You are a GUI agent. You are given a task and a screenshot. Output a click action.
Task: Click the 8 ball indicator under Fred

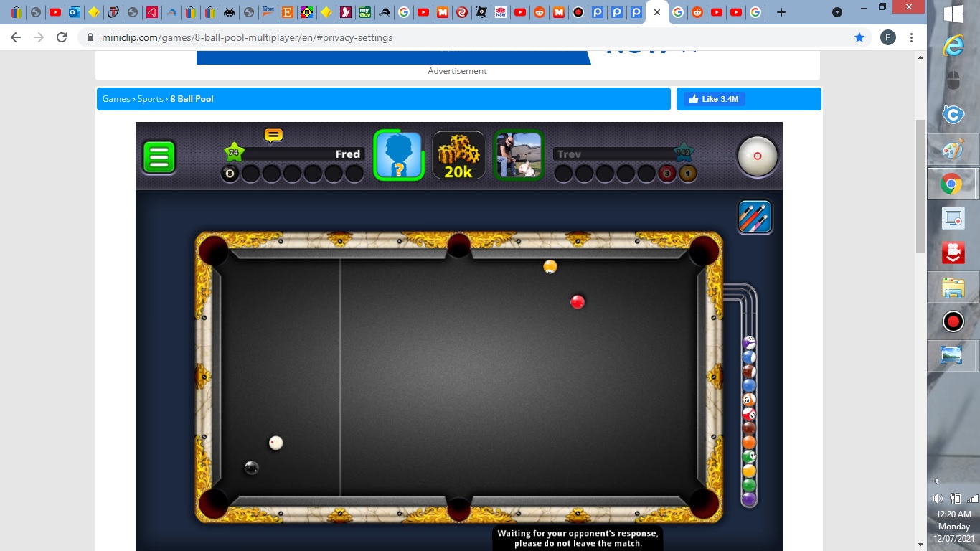(230, 174)
